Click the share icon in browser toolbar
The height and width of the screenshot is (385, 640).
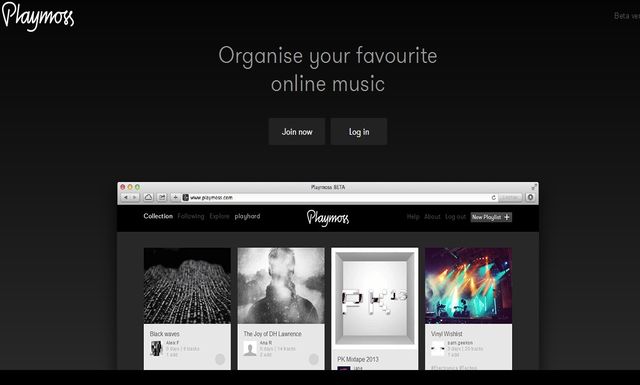point(162,198)
